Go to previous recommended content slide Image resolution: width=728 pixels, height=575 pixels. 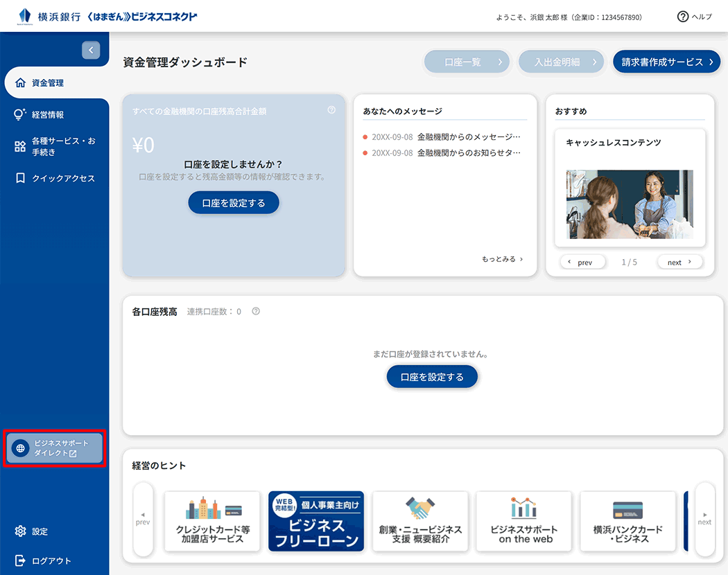point(583,263)
